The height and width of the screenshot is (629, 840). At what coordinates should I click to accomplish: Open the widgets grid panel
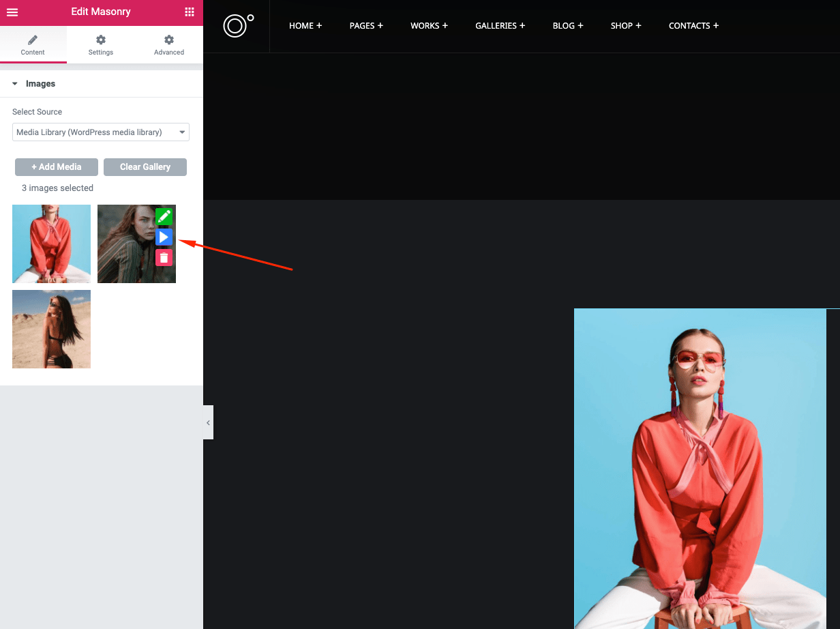(x=190, y=12)
